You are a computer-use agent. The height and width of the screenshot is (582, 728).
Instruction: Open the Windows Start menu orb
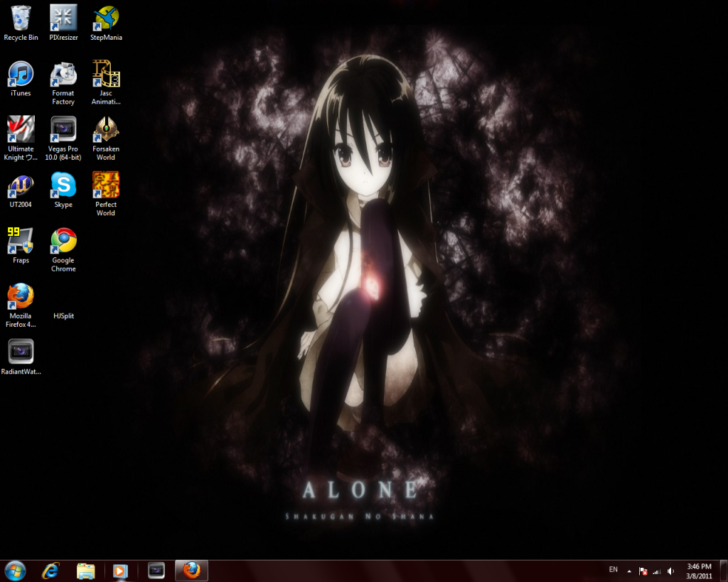point(15,571)
